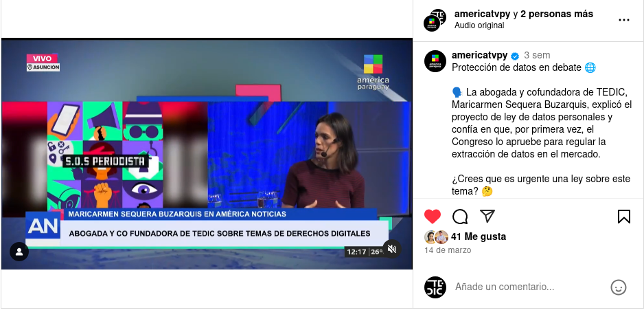Click liker avatars next to Me gusta
This screenshot has width=644, height=330.
[x=436, y=237]
